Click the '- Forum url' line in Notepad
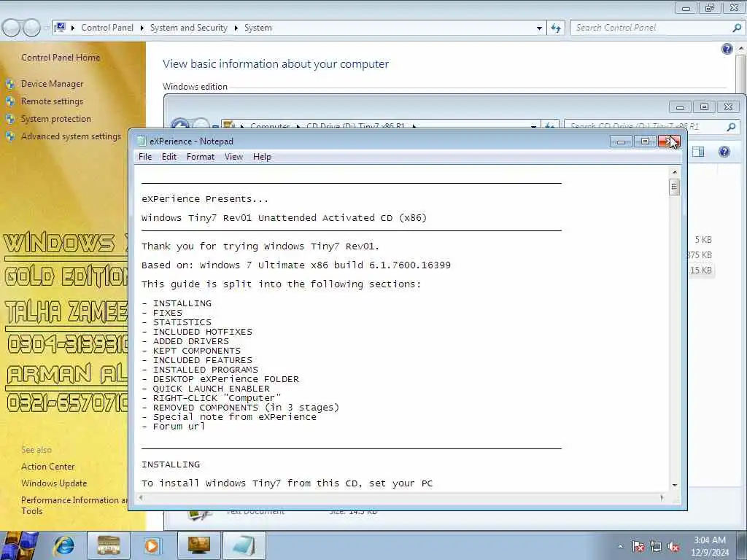Screen dimensions: 747x560 coord(173,427)
